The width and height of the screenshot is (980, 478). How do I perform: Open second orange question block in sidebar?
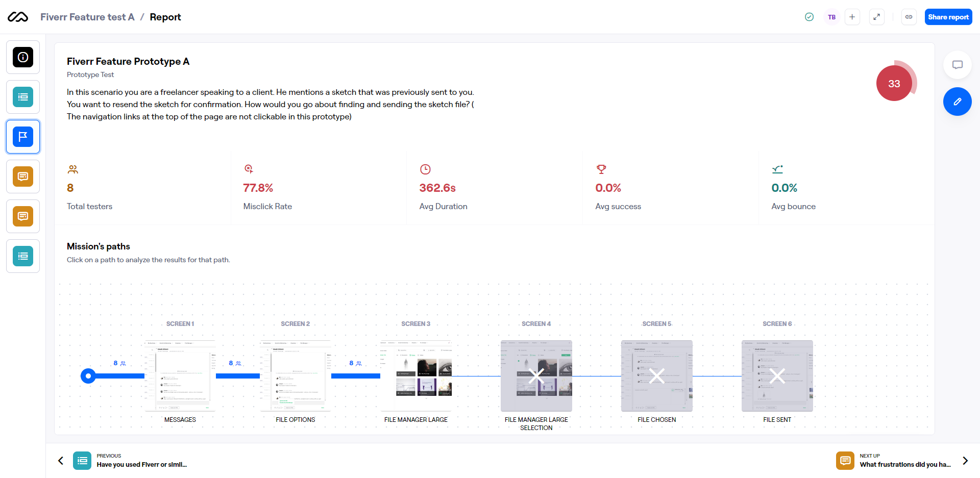pos(23,216)
